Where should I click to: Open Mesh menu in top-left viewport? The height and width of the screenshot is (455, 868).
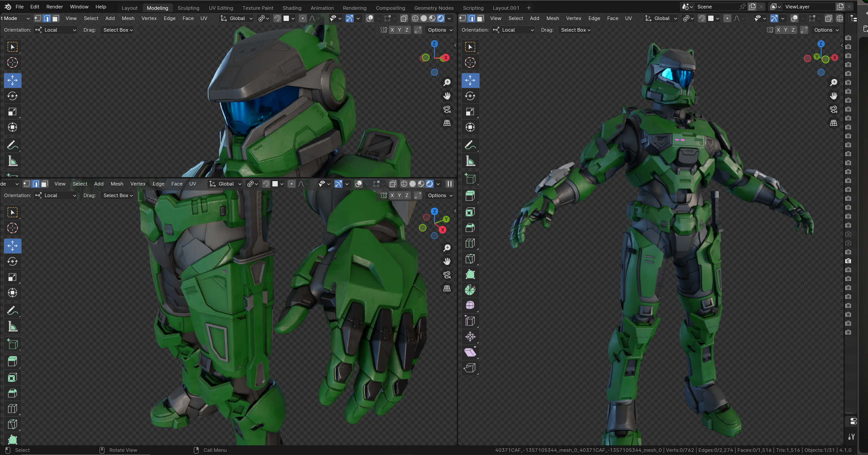click(128, 18)
